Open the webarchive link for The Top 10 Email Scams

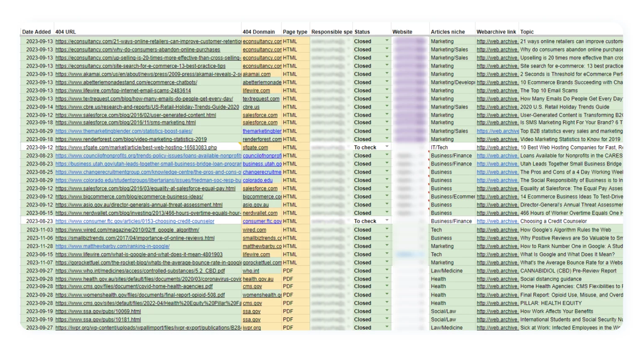coord(496,90)
